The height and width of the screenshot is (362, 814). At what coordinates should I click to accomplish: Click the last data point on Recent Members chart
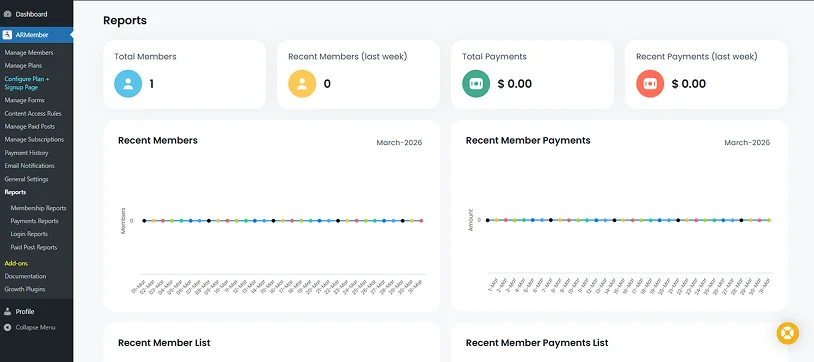[x=421, y=221]
